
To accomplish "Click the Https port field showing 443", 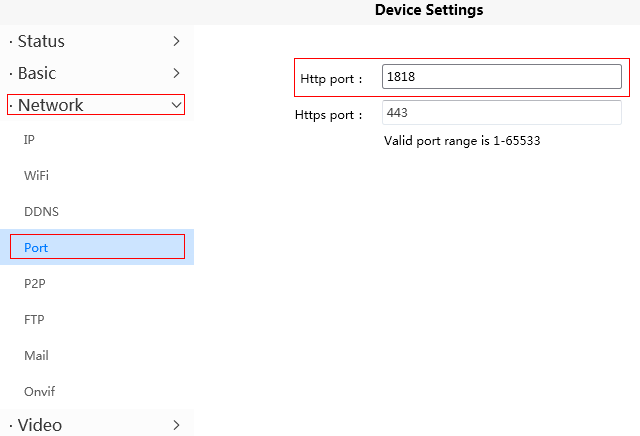I will click(501, 113).
